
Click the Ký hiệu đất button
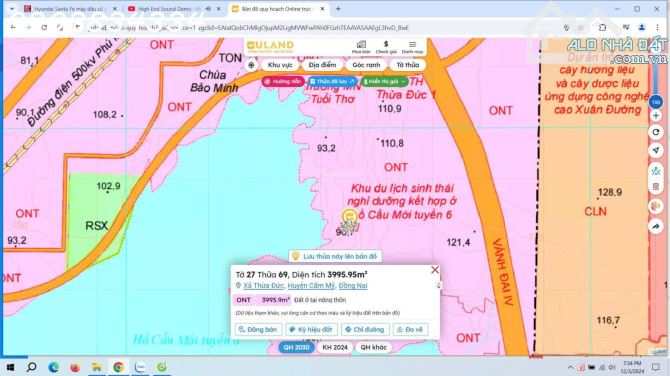pos(311,329)
